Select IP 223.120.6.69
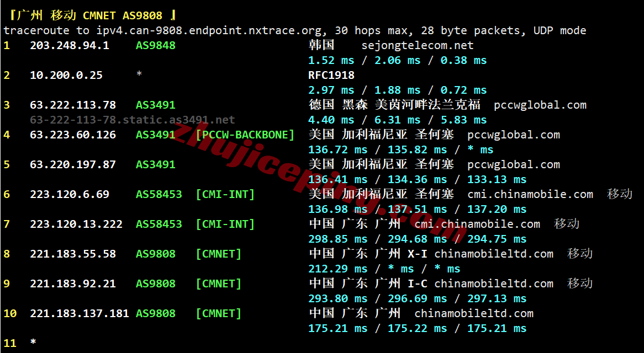644x353 pixels. coord(70,194)
